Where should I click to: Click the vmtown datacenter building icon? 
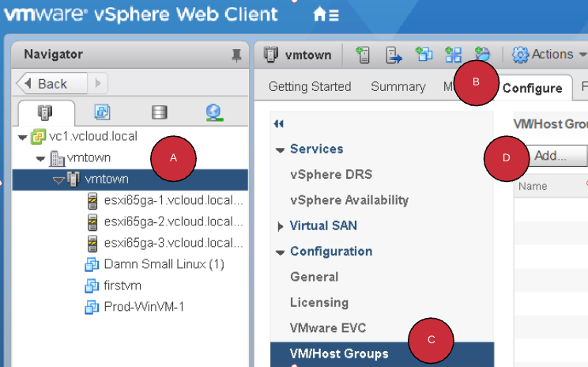tap(57, 158)
